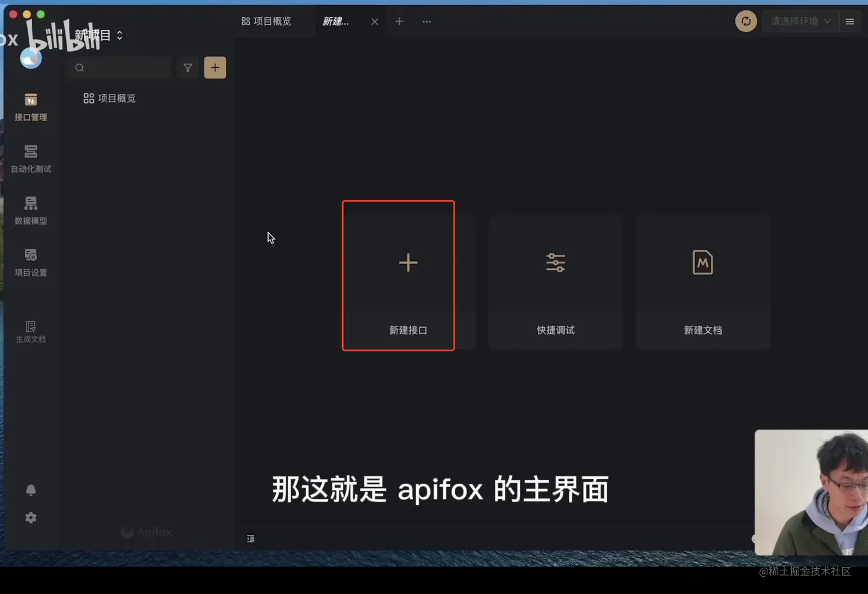The height and width of the screenshot is (594, 868).
Task: Open the 生成文档 sidebar item
Action: [31, 332]
